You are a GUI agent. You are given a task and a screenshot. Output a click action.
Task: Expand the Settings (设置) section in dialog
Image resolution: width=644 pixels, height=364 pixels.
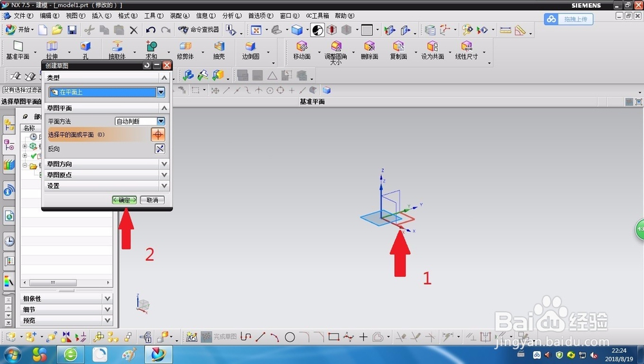(164, 186)
